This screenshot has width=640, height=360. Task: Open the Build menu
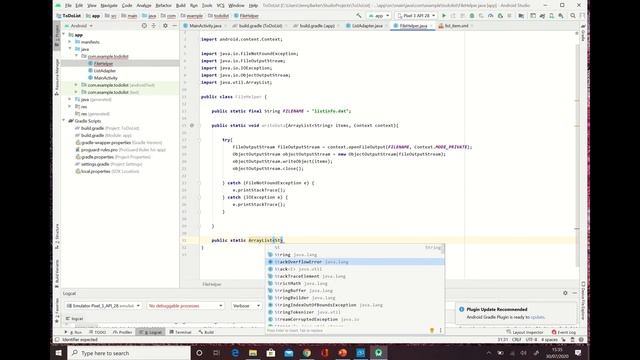[181, 5]
